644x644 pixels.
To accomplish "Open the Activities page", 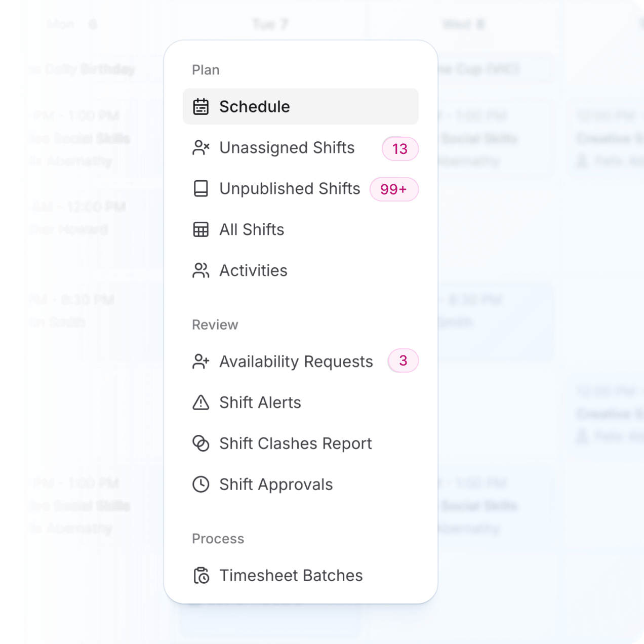I will (x=253, y=270).
